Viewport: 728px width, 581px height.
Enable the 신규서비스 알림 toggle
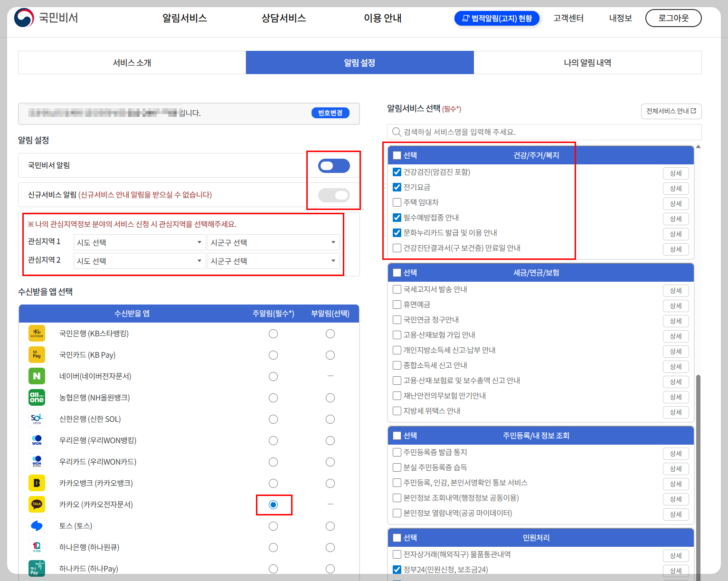[333, 195]
